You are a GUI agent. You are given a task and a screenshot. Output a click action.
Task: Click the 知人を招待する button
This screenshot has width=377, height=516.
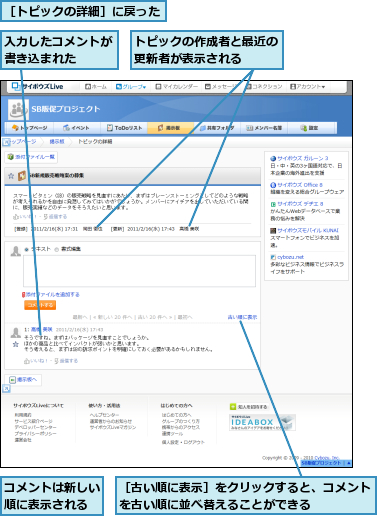click(249, 407)
